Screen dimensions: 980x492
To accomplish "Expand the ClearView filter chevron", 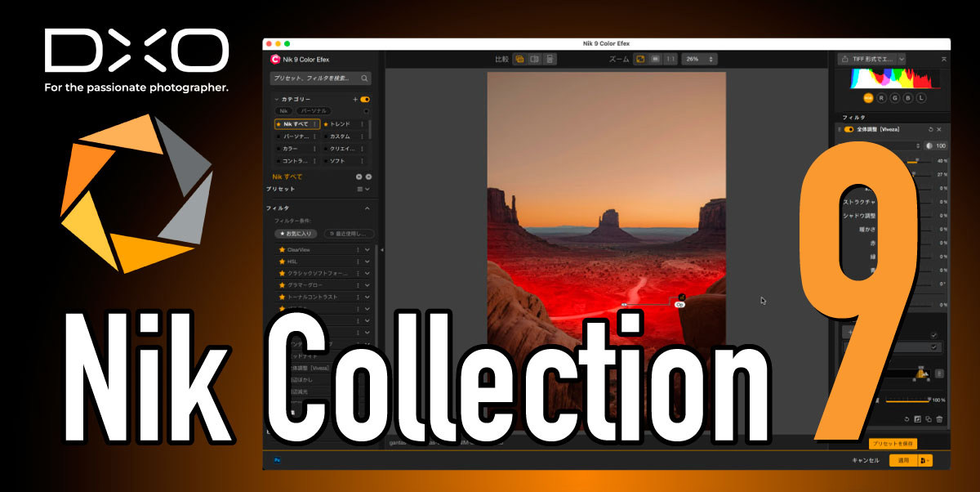I will 367,249.
